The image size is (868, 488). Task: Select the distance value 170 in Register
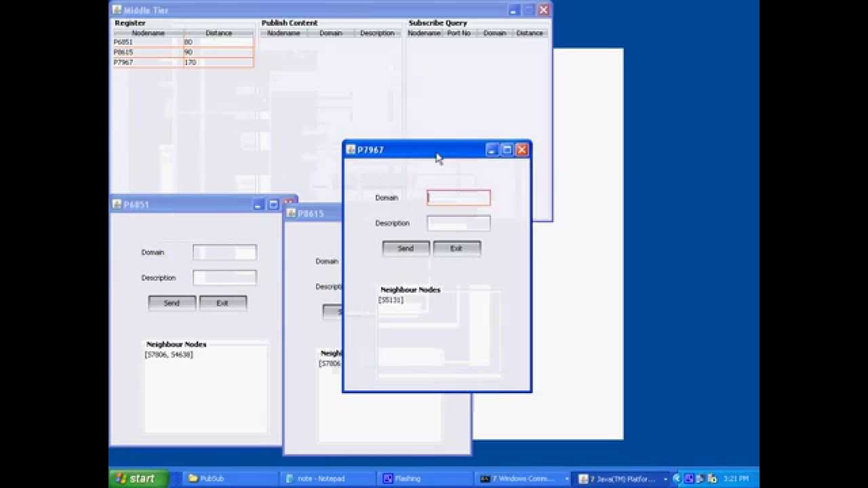[x=218, y=62]
